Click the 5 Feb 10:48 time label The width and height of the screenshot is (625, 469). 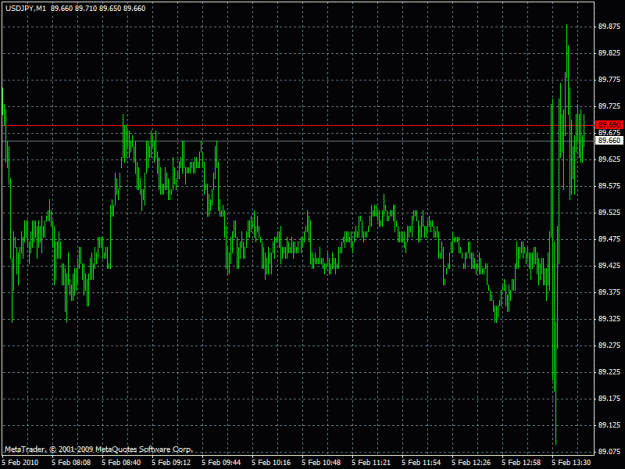tap(321, 462)
